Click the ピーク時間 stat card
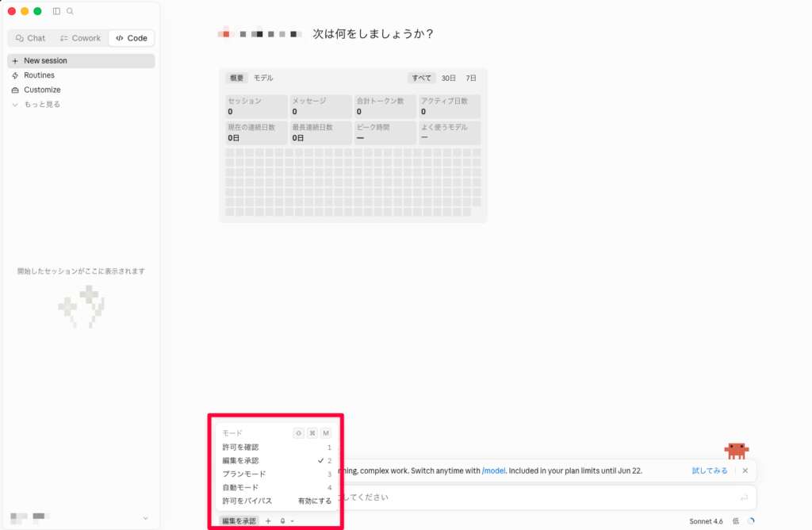 coord(385,132)
